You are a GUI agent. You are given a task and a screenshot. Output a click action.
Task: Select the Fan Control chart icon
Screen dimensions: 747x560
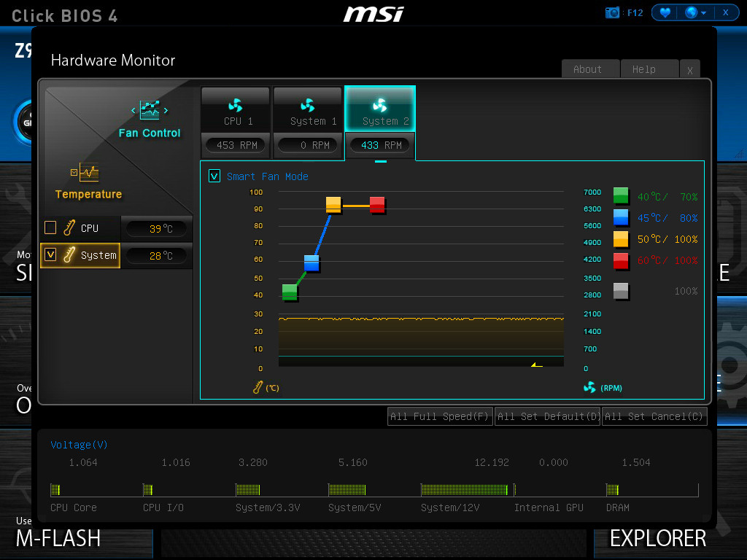pyautogui.click(x=150, y=110)
